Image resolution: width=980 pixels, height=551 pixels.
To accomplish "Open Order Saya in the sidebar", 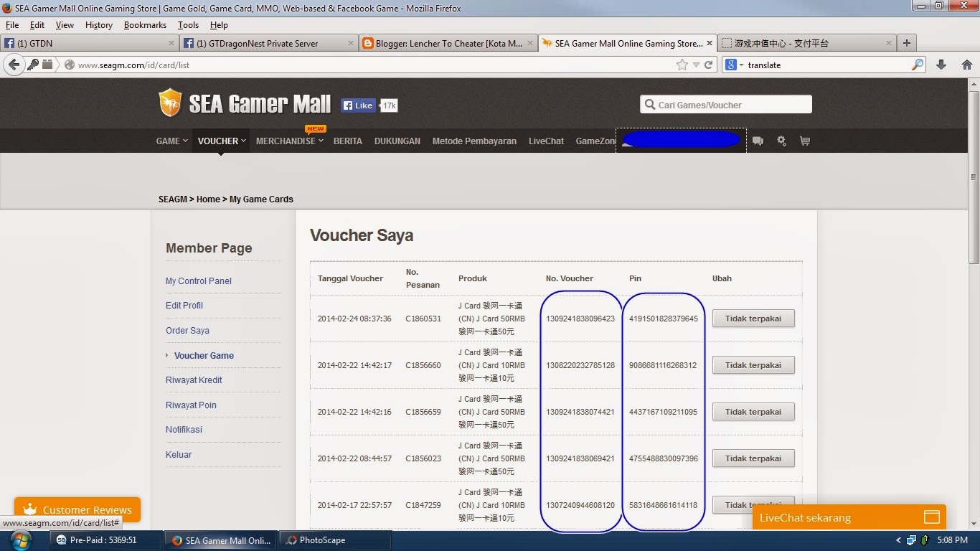I will (x=188, y=331).
